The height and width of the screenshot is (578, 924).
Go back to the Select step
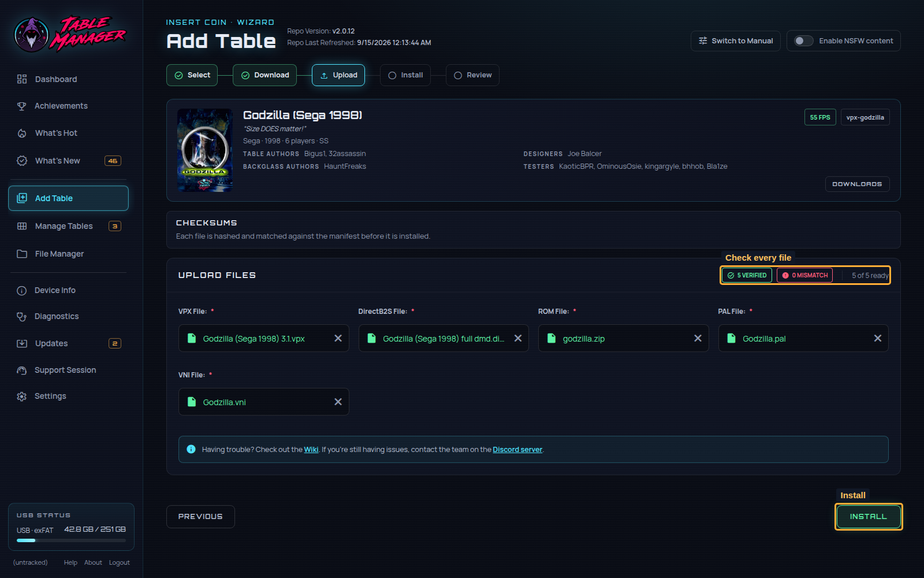[x=192, y=75]
